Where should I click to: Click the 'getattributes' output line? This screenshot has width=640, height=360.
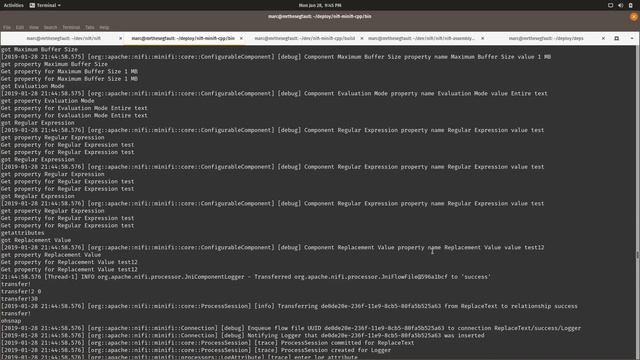(22, 233)
